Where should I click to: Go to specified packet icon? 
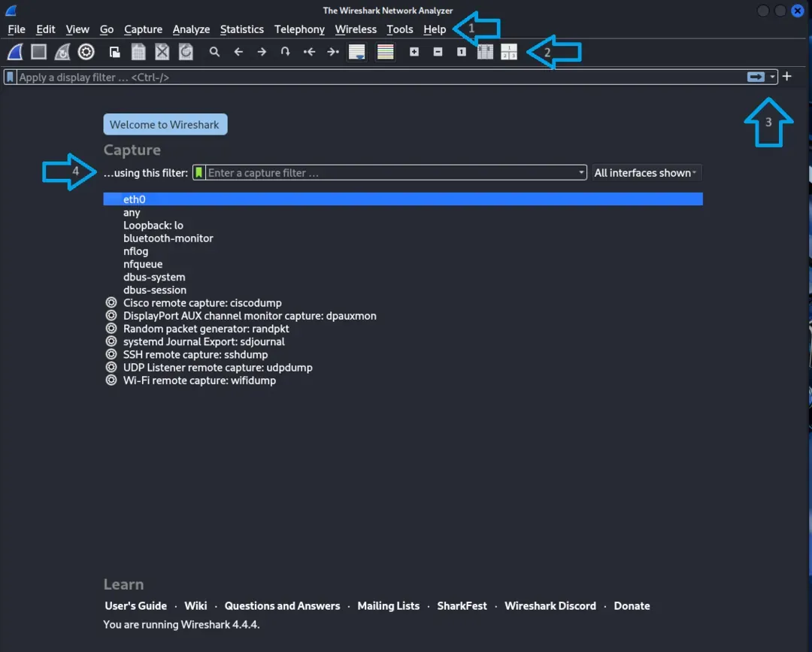tap(286, 52)
